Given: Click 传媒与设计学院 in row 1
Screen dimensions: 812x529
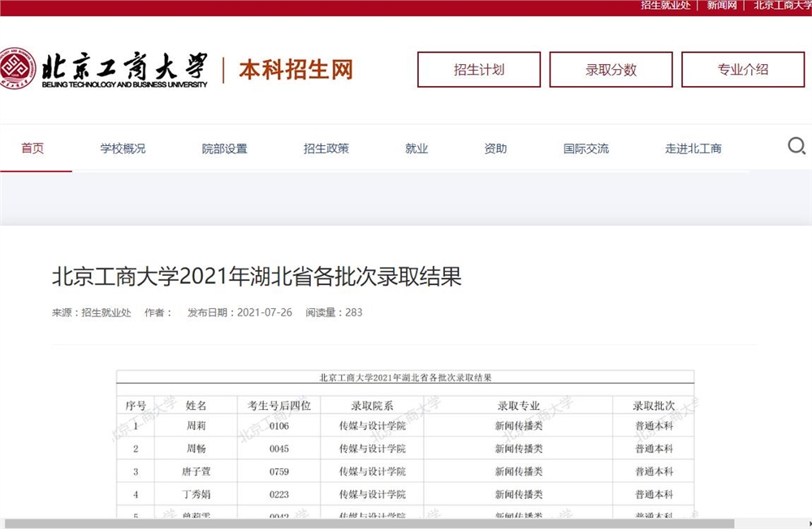Looking at the screenshot, I should pyautogui.click(x=373, y=426).
